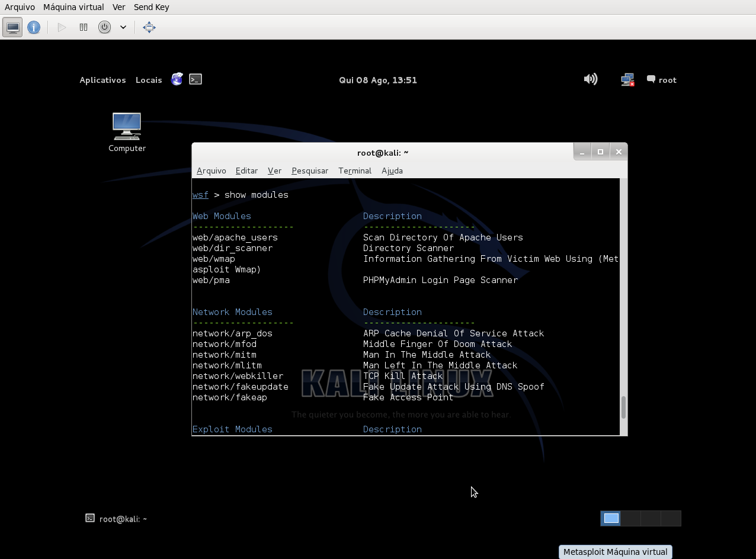This screenshot has height=559, width=756.
Task: Click the 'web/wmap' module line
Action: pos(214,259)
